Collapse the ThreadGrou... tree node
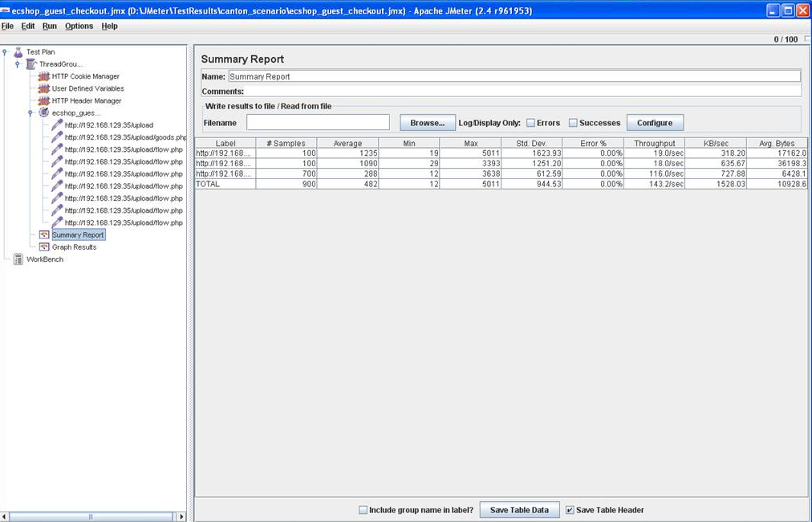Image resolution: width=812 pixels, height=522 pixels. [x=17, y=64]
